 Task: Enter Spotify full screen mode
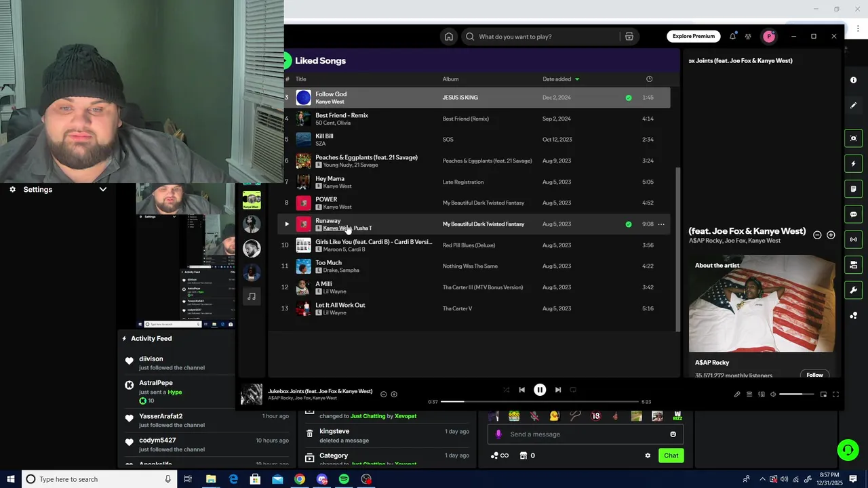[x=835, y=394]
